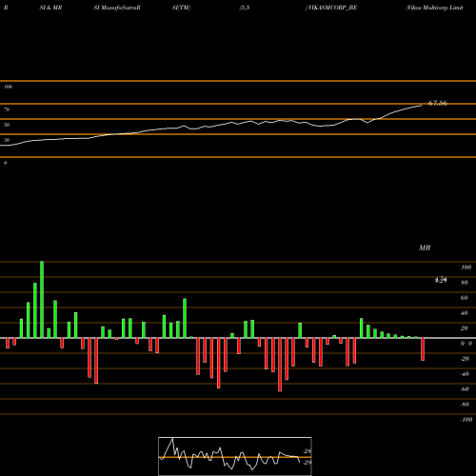Screen dimensions: 476x476
Task: Select the VIKASMCORP_BE symbol text in header
Action: [332, 8]
